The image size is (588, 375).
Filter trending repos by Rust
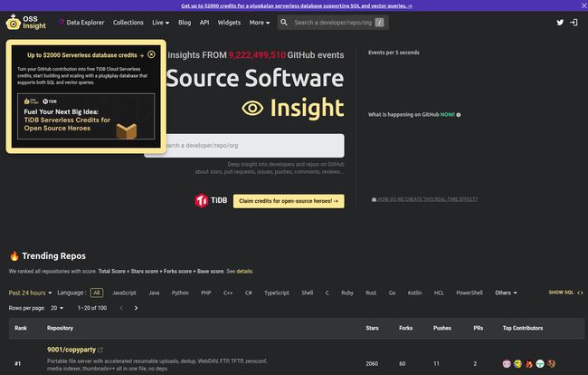371,293
